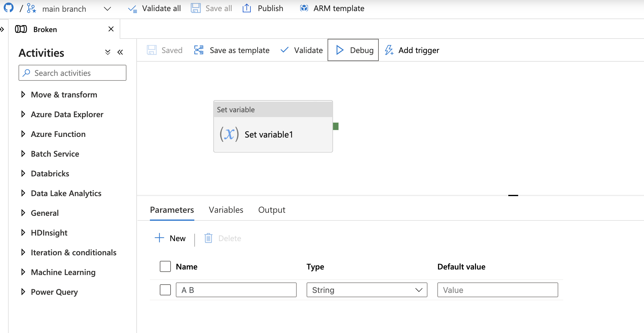Click the Add trigger lightning icon

pos(389,50)
